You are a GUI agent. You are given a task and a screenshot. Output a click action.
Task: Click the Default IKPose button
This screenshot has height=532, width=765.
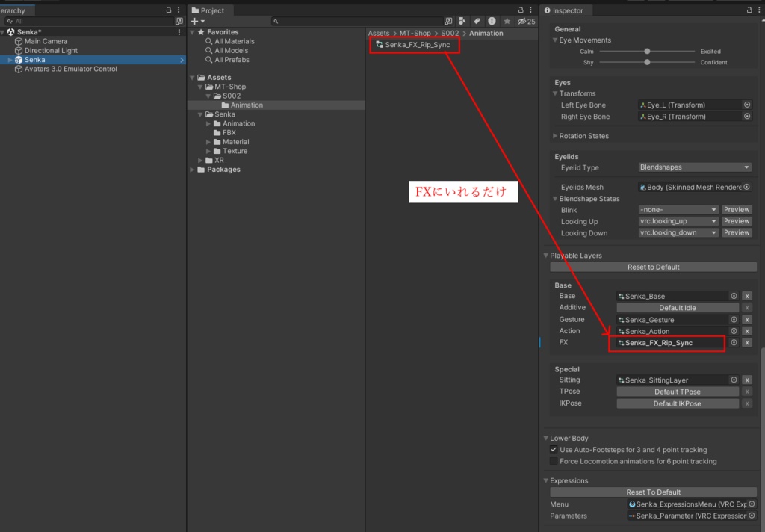point(677,403)
